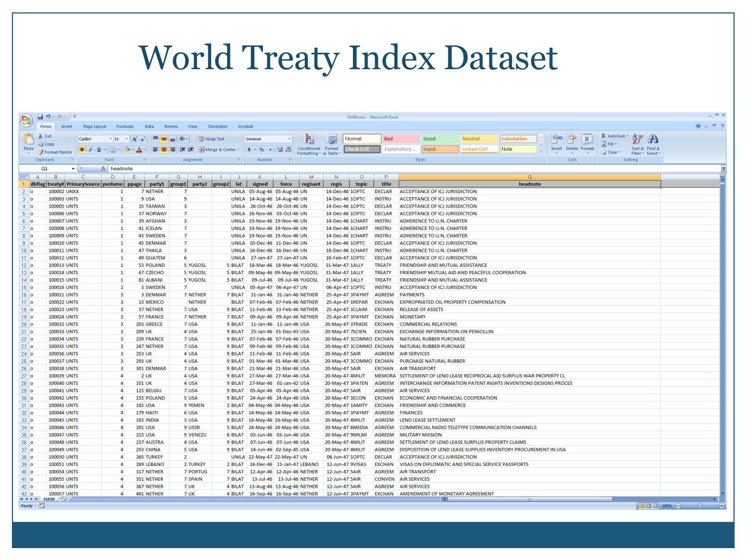Apply the Bad cell style
Image resolution: width=747 pixels, height=560 pixels.
[401, 139]
